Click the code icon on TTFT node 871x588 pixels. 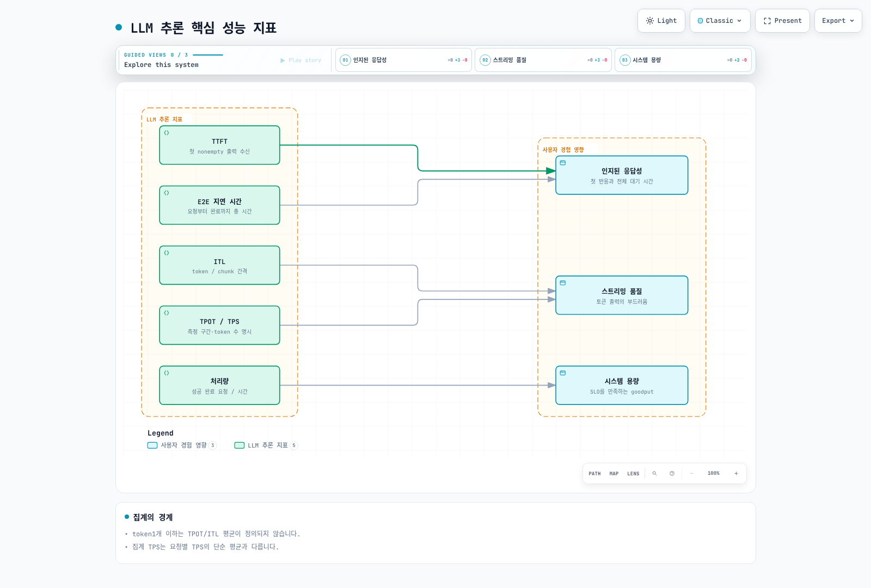(167, 133)
